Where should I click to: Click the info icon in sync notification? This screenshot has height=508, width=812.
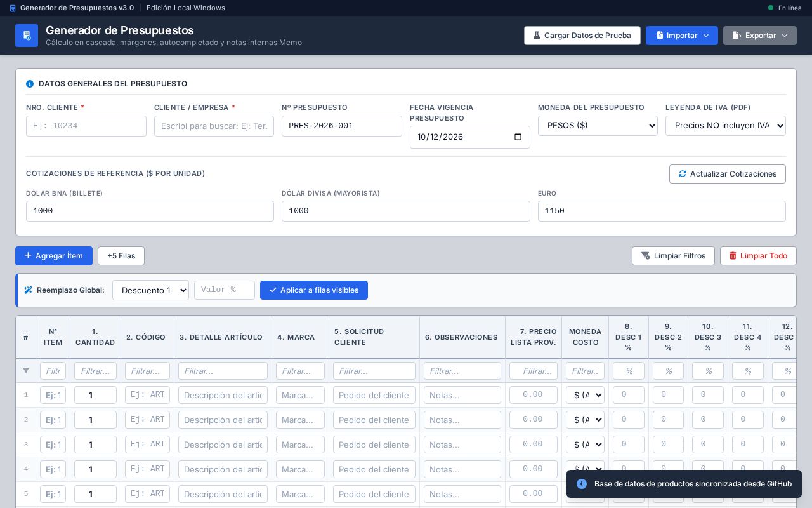tap(582, 484)
